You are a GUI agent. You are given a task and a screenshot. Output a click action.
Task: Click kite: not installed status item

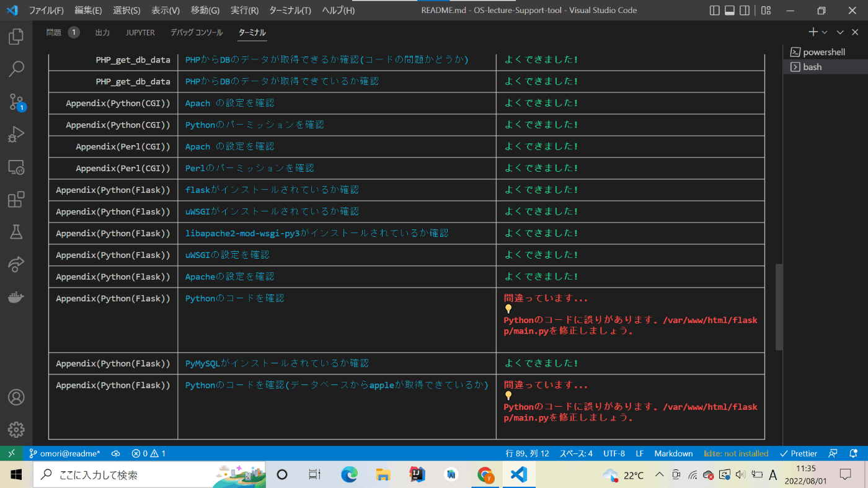point(736,453)
